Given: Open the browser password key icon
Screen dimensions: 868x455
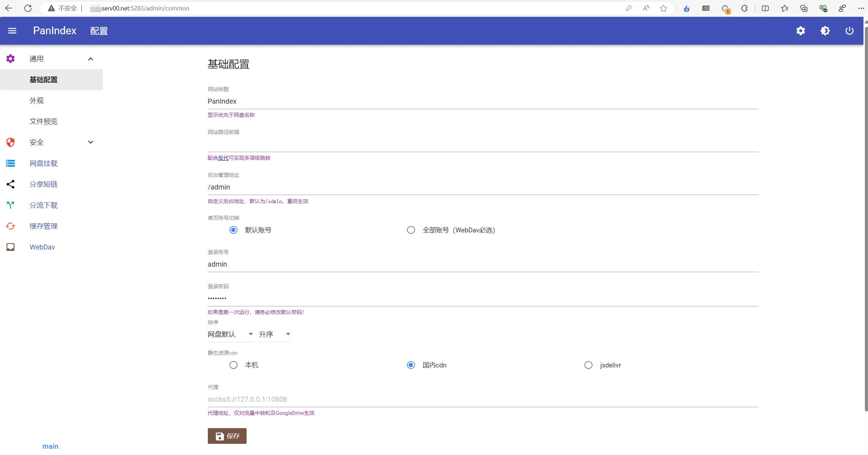Looking at the screenshot, I should (x=628, y=8).
